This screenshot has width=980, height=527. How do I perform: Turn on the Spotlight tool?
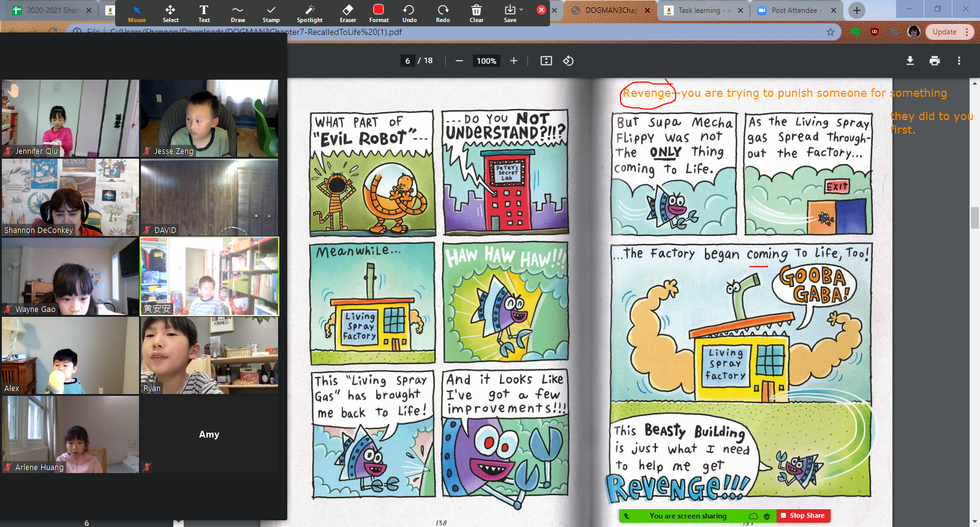coord(309,13)
